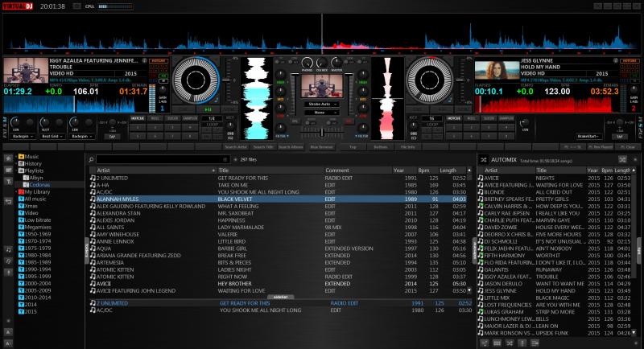The height and width of the screenshot is (349, 644).
Task: Click the left deck track waveform
Action: 75,105
